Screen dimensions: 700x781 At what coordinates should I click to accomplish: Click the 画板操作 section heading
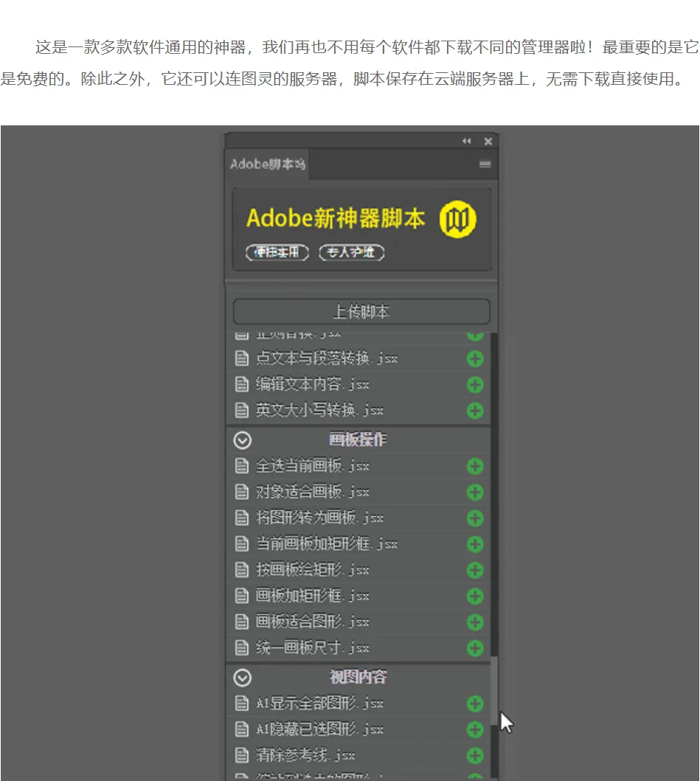click(358, 440)
